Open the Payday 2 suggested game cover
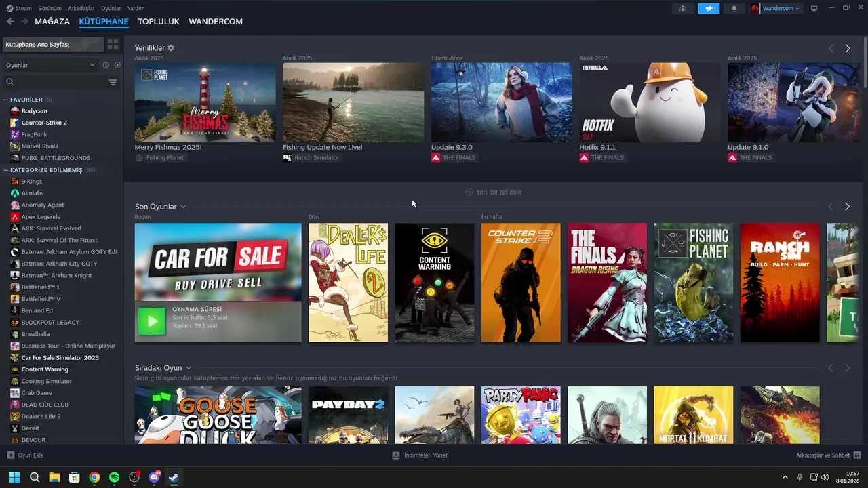This screenshot has width=868, height=488. click(x=349, y=415)
